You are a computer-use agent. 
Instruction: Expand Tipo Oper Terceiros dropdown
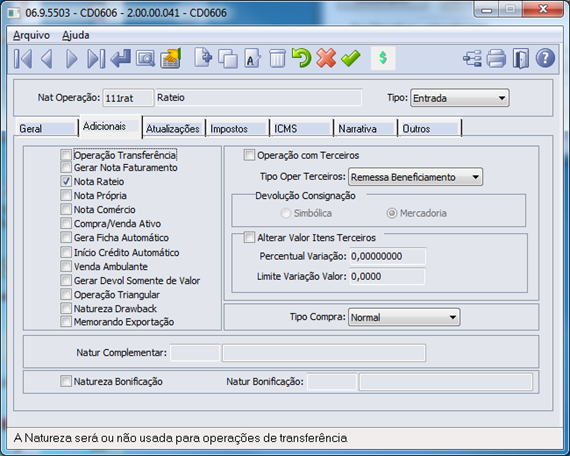point(415,177)
